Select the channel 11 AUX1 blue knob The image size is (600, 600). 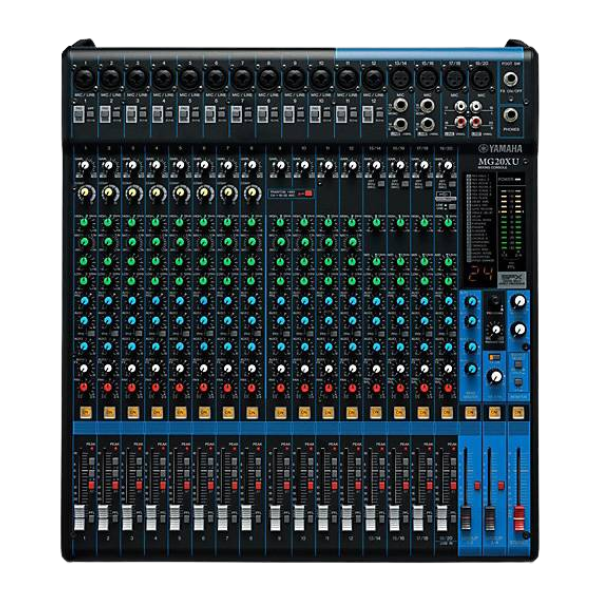(x=328, y=300)
